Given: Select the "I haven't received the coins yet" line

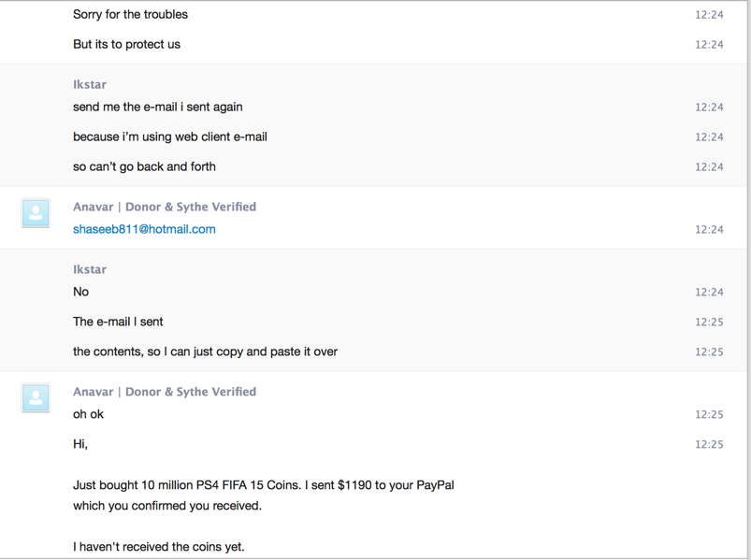Looking at the screenshot, I should coord(158,546).
